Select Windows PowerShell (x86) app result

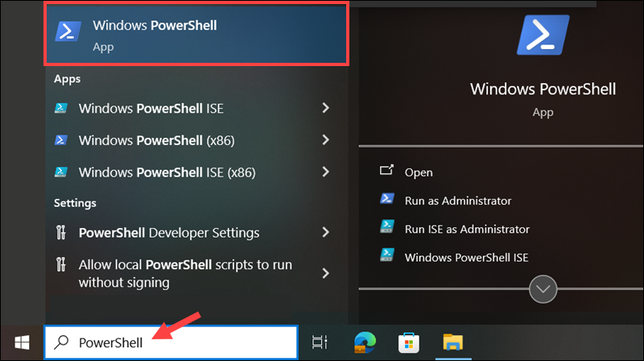point(196,140)
